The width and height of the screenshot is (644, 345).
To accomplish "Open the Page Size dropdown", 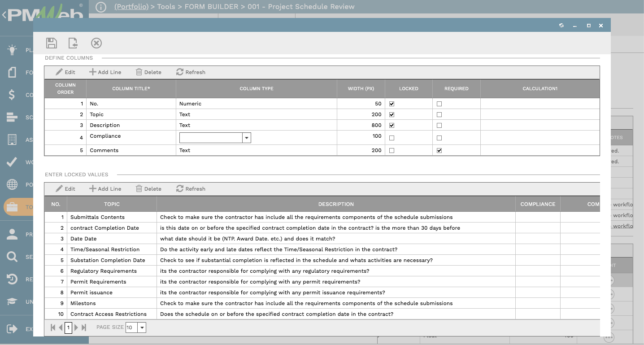I will (x=142, y=328).
